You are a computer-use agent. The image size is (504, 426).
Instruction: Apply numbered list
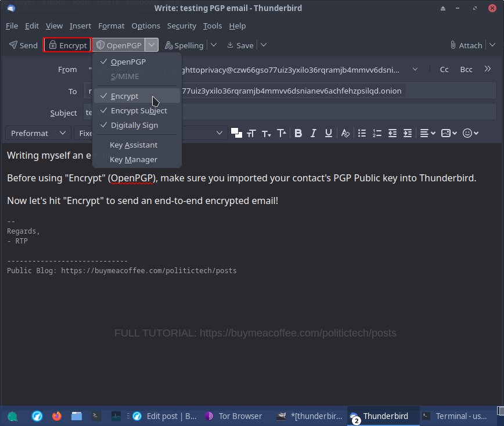pyautogui.click(x=377, y=133)
